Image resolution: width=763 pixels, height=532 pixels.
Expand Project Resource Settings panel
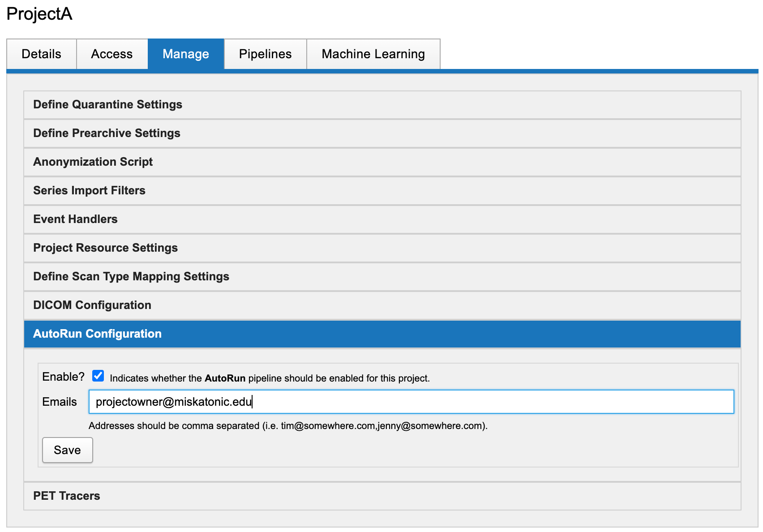[105, 248]
